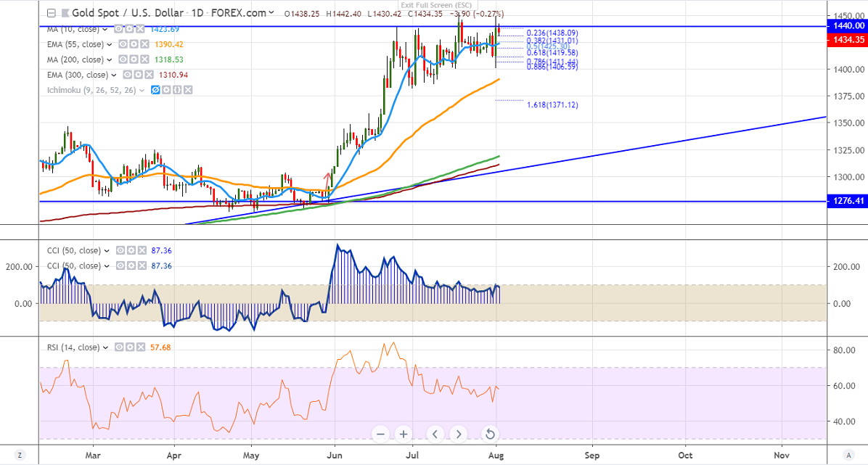This screenshot has height=465, width=868.
Task: Remove the RSI (14, close) indicator
Action: (x=140, y=347)
